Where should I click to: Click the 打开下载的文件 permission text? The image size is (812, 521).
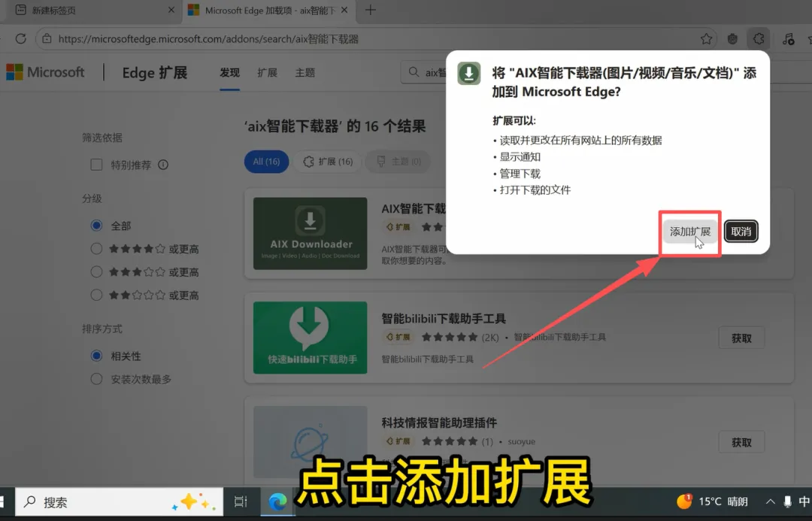pyautogui.click(x=535, y=190)
